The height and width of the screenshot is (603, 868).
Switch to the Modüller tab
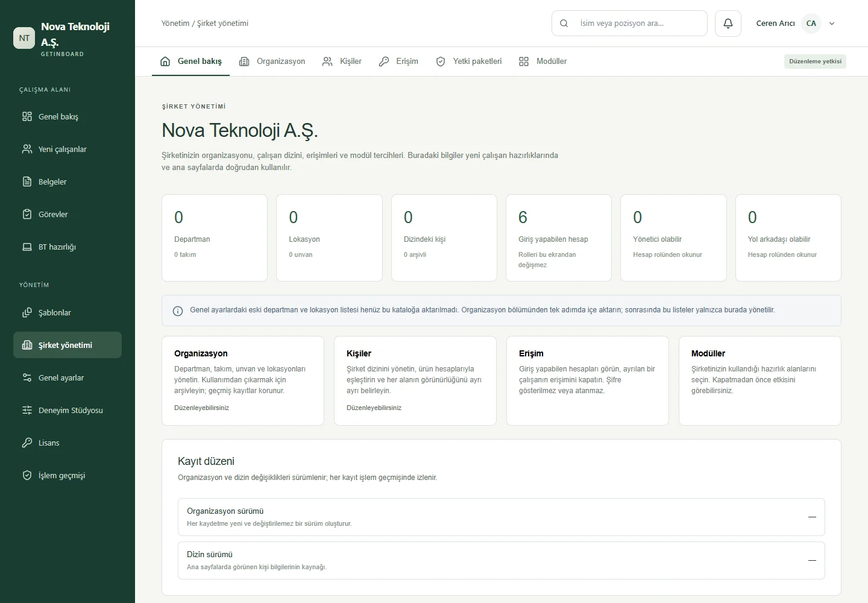point(542,62)
